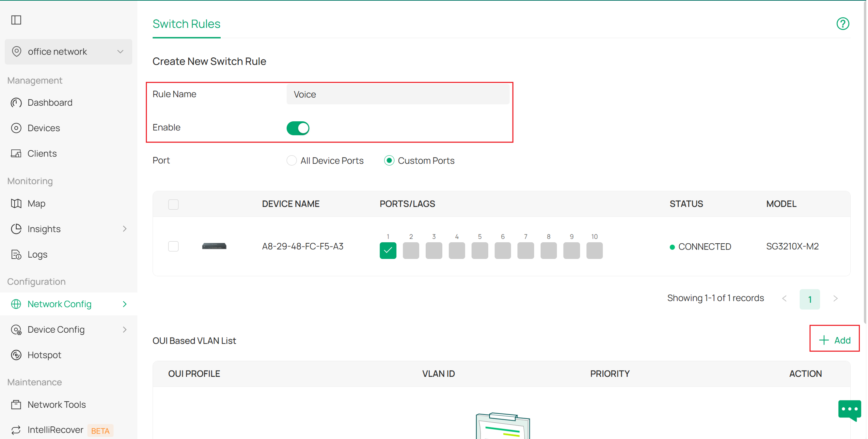Screen dimensions: 868x439
Task: Select port 8 on the switch
Action: 548,250
